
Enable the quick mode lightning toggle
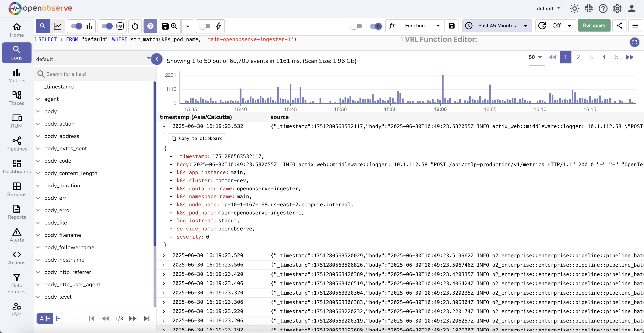point(205,26)
